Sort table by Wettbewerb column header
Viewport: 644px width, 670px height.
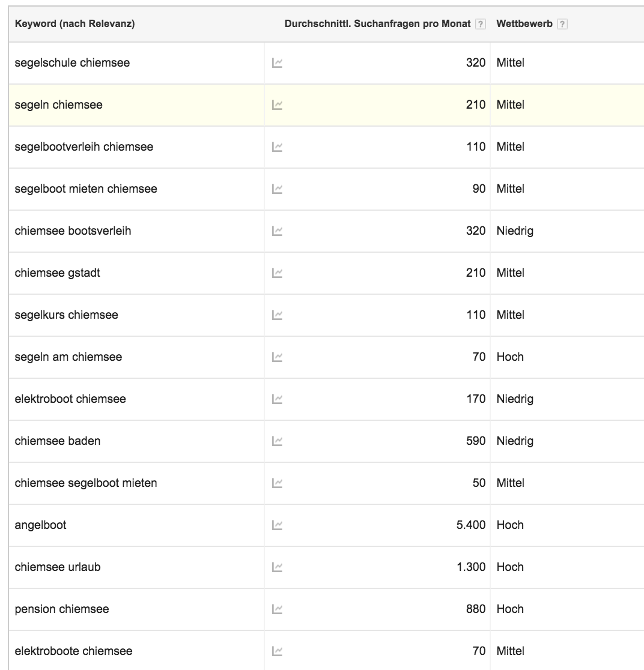524,24
